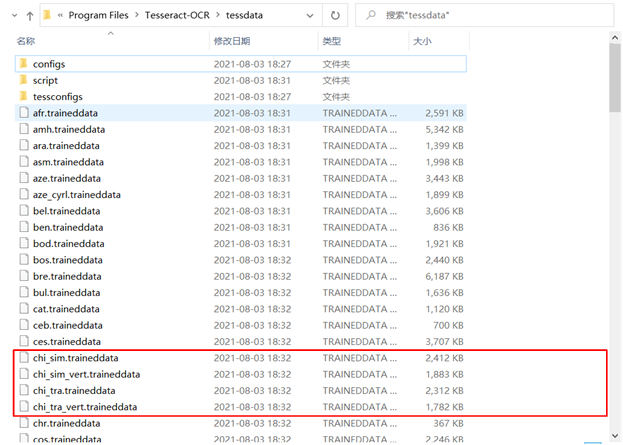Screen dimensions: 623x445
Task: Click the 文件夹 type of script row
Action: (336, 80)
